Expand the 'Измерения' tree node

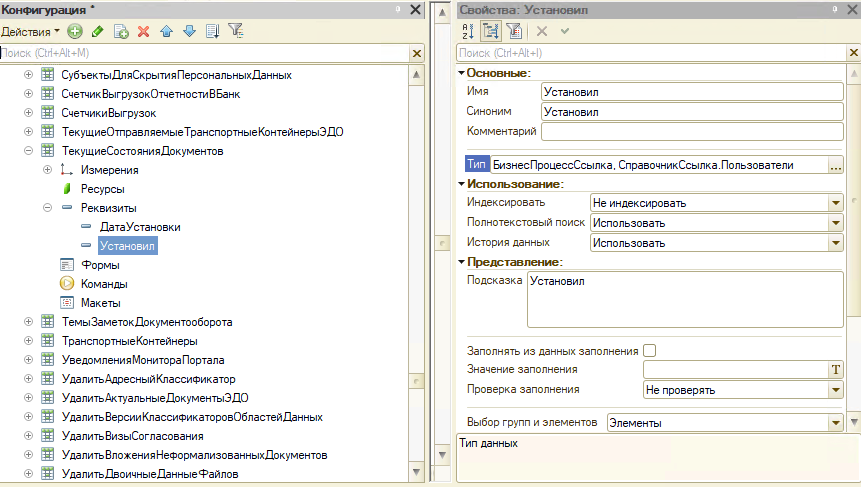coord(47,170)
